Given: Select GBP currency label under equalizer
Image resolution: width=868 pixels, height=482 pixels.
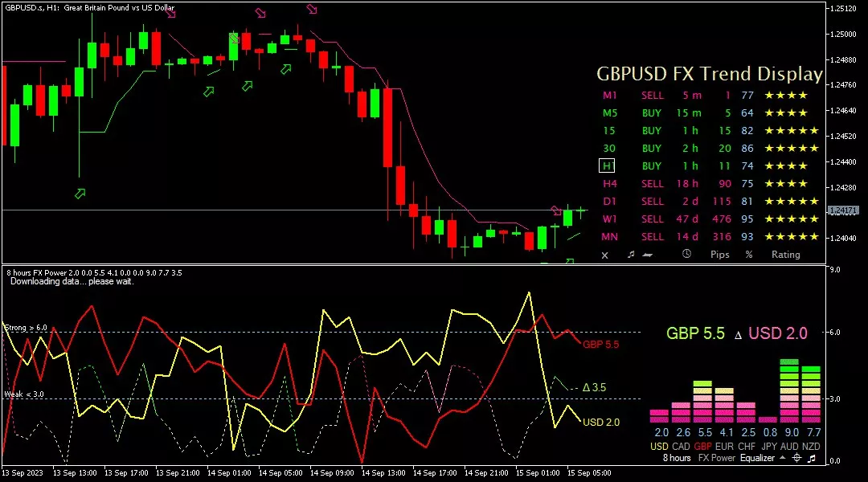Looking at the screenshot, I should (x=702, y=446).
